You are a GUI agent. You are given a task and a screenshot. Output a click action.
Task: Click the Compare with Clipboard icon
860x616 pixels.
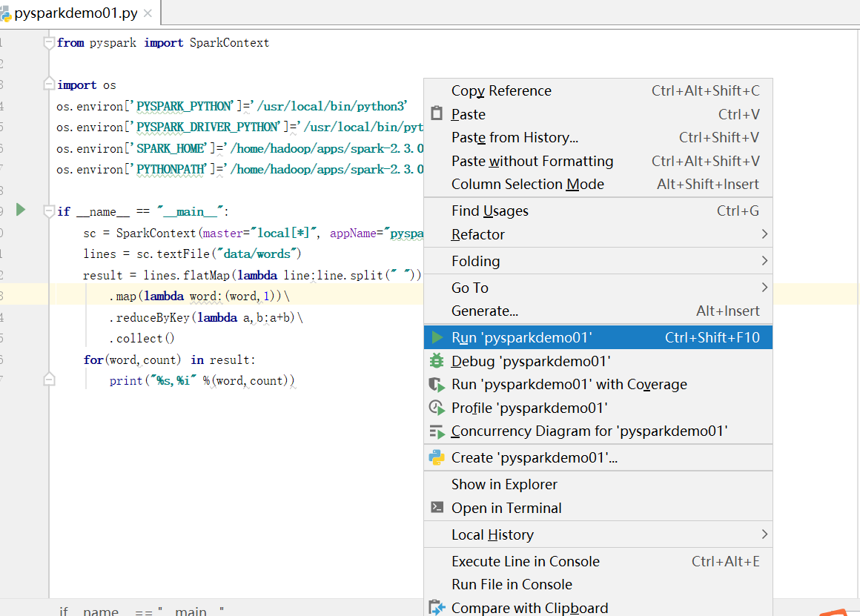click(x=437, y=607)
